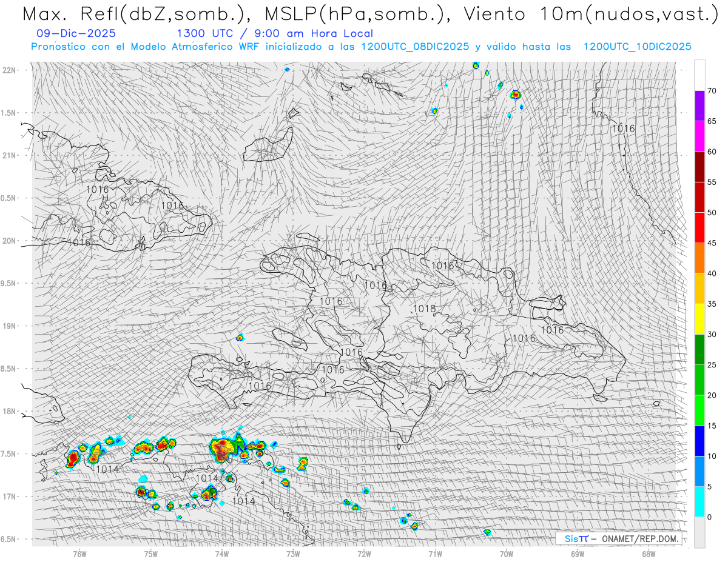Viewport: 728px width, 562px height.
Task: Click the colorbar tick label 5
Action: click(709, 486)
